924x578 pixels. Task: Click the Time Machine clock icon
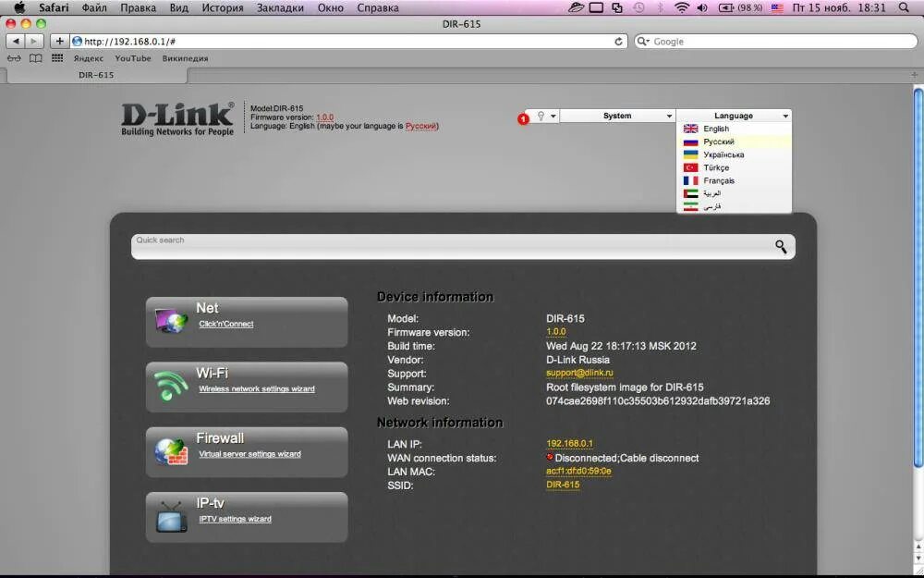(x=638, y=7)
